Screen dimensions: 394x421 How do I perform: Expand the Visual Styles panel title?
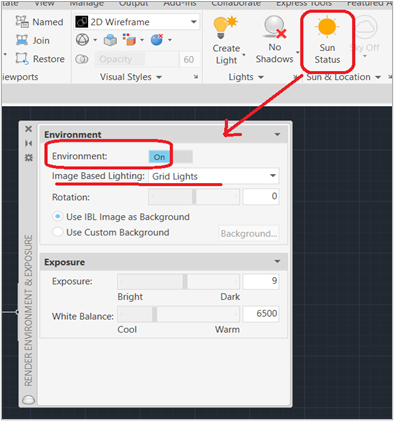pos(131,77)
